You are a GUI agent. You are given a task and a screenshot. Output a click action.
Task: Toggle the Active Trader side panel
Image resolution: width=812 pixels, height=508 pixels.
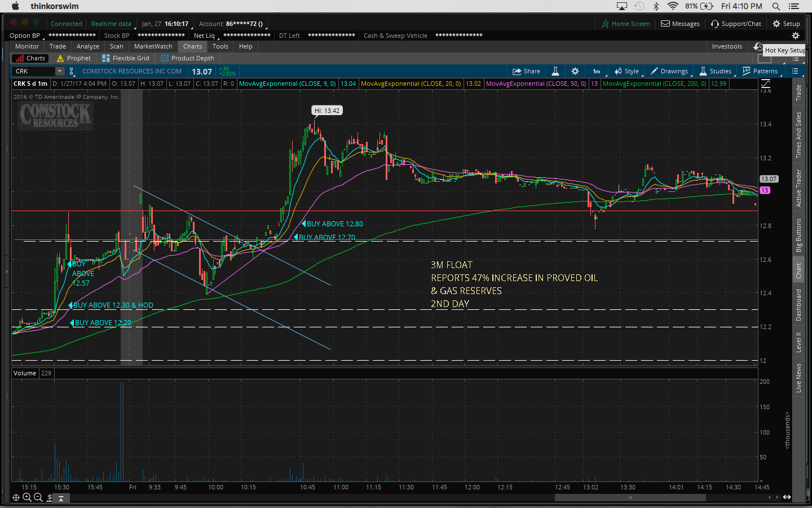tap(798, 189)
